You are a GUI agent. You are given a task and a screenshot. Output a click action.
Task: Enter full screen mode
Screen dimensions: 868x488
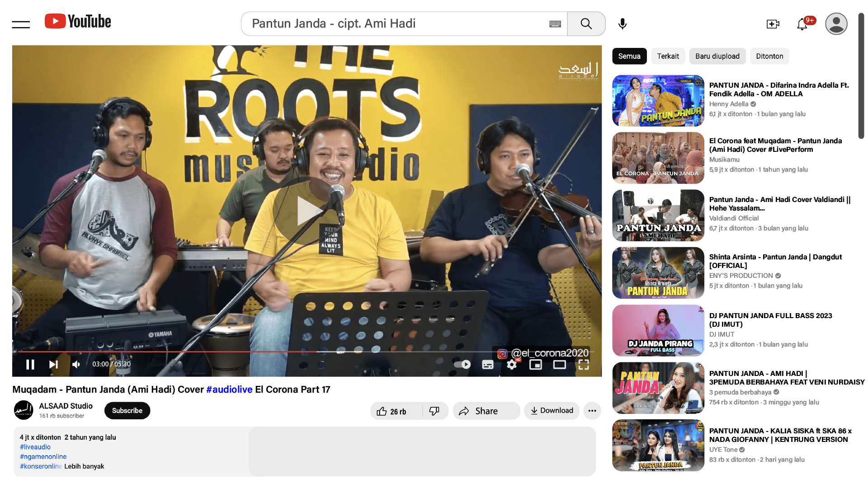coord(584,364)
